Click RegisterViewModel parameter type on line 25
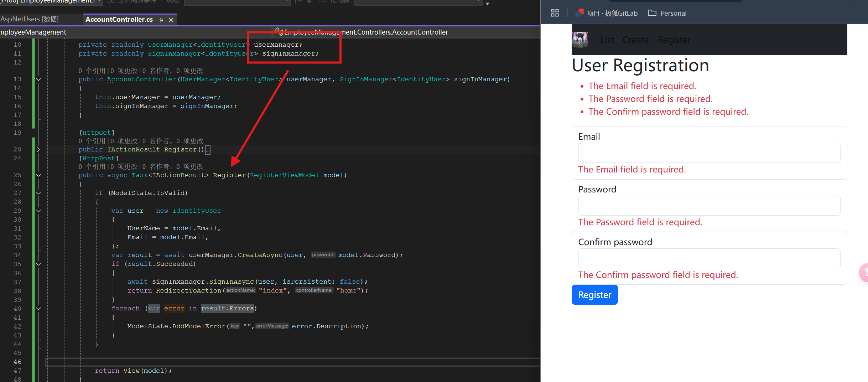868x382 pixels. pyautogui.click(x=284, y=175)
